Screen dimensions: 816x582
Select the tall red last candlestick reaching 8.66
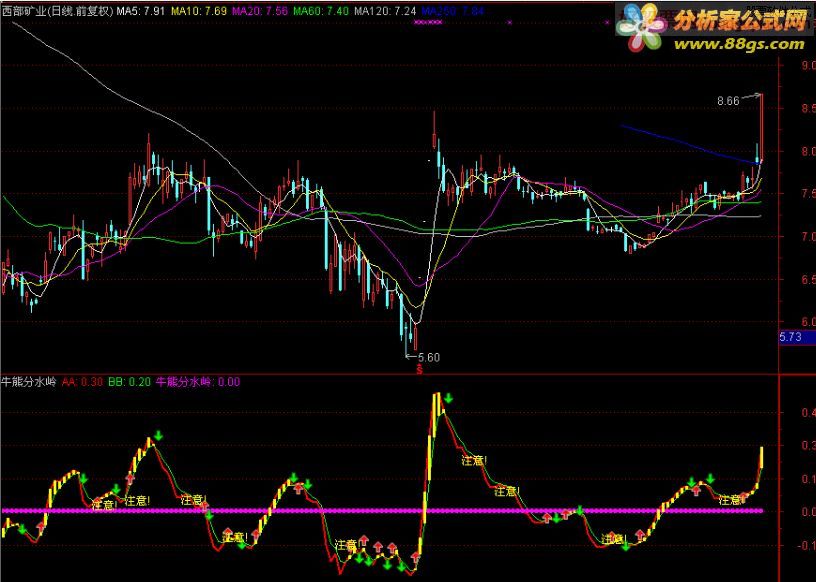[x=761, y=128]
